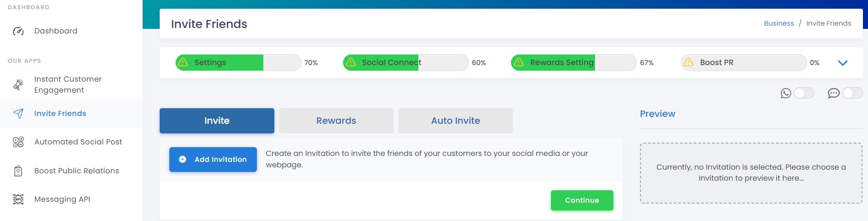Expand the setup progress chevron
The width and height of the screenshot is (868, 221).
pos(843,63)
